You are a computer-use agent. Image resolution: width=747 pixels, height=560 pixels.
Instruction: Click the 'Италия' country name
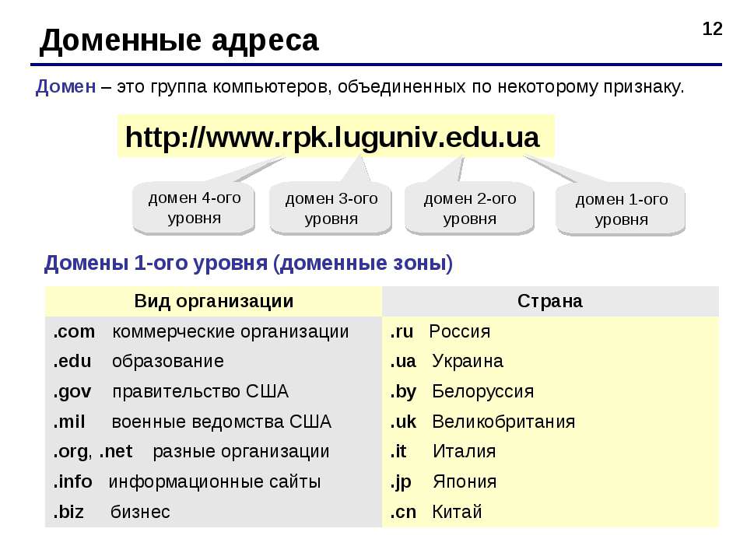pos(464,451)
